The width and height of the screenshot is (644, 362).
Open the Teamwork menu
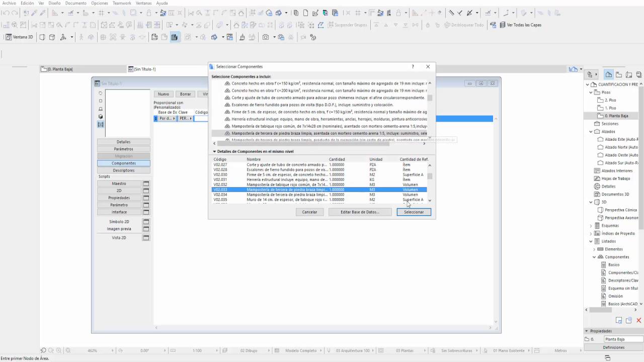coord(122,3)
